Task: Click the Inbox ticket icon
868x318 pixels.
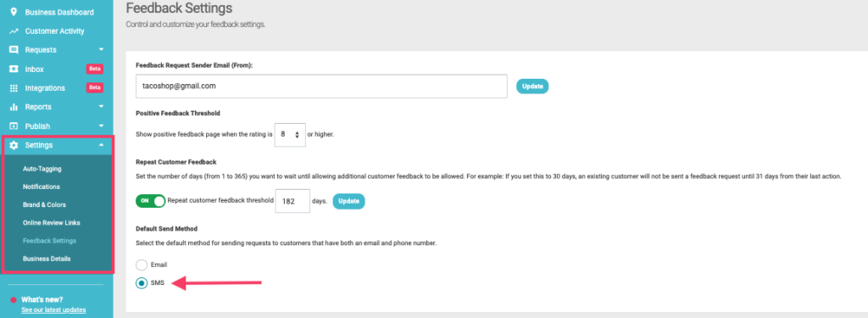Action: click(14, 70)
